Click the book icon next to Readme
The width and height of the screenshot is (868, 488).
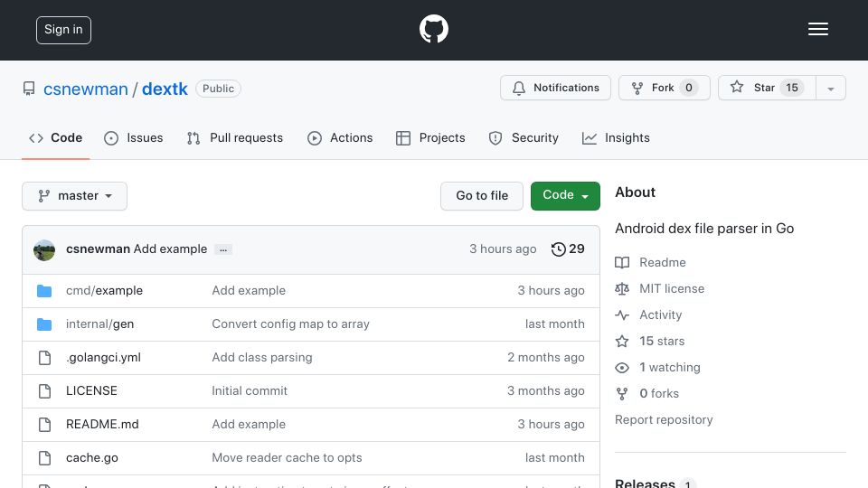pos(622,262)
